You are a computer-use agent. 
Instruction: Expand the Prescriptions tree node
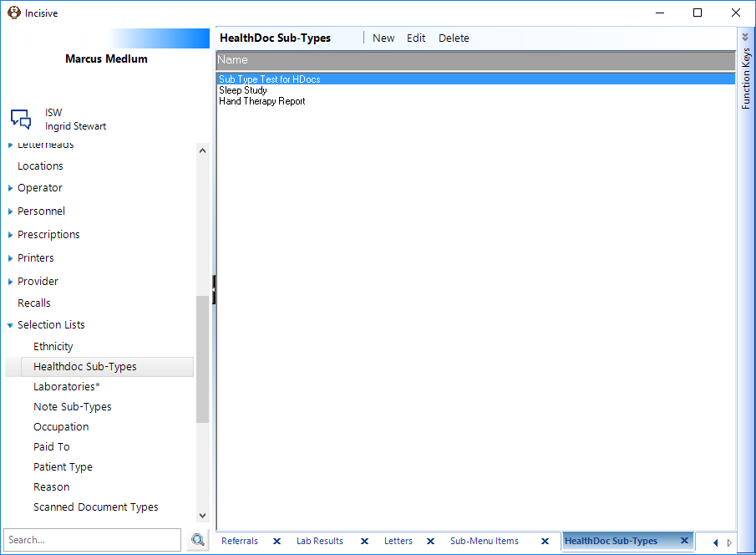pyautogui.click(x=10, y=235)
